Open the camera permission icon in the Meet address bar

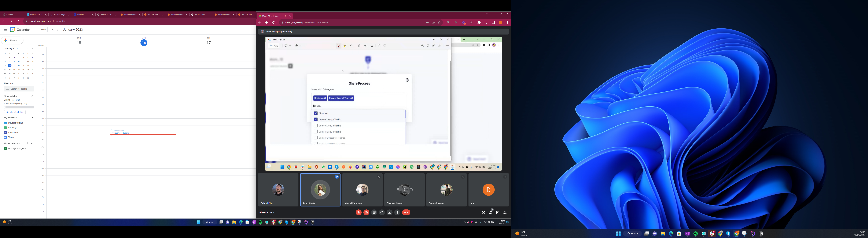[427, 23]
